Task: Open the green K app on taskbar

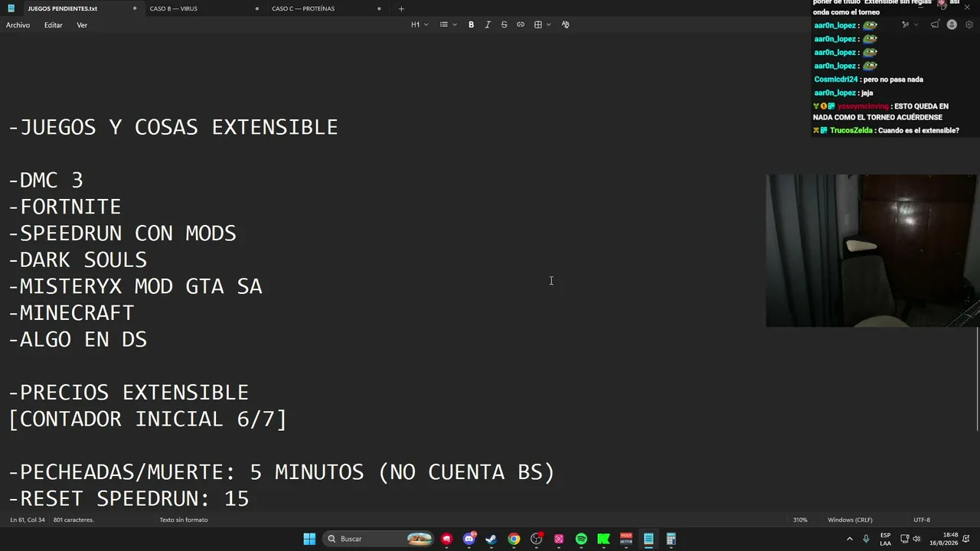Action: [603, 539]
